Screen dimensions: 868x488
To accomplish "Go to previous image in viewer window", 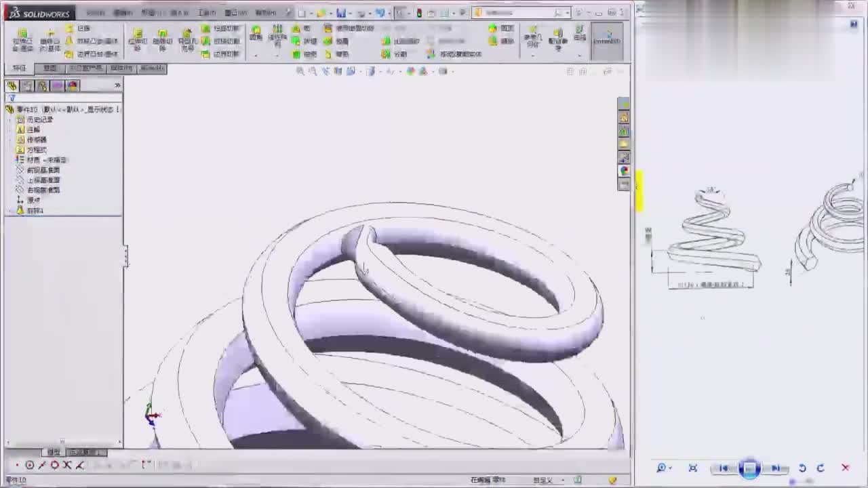I will pyautogui.click(x=724, y=468).
